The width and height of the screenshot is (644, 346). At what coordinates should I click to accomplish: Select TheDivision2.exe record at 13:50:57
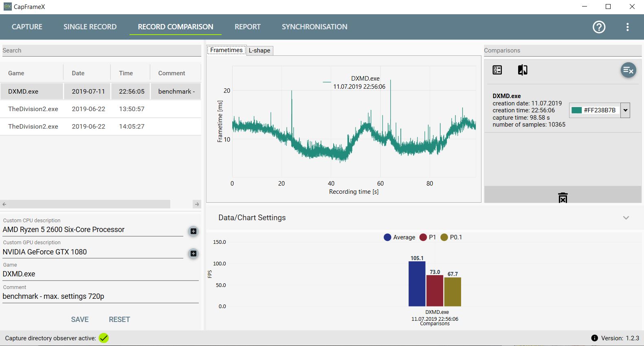(x=101, y=109)
